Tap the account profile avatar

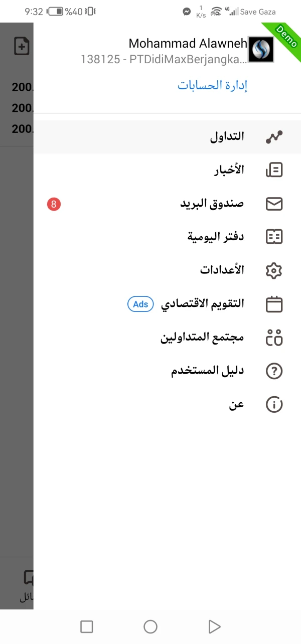pos(261,50)
